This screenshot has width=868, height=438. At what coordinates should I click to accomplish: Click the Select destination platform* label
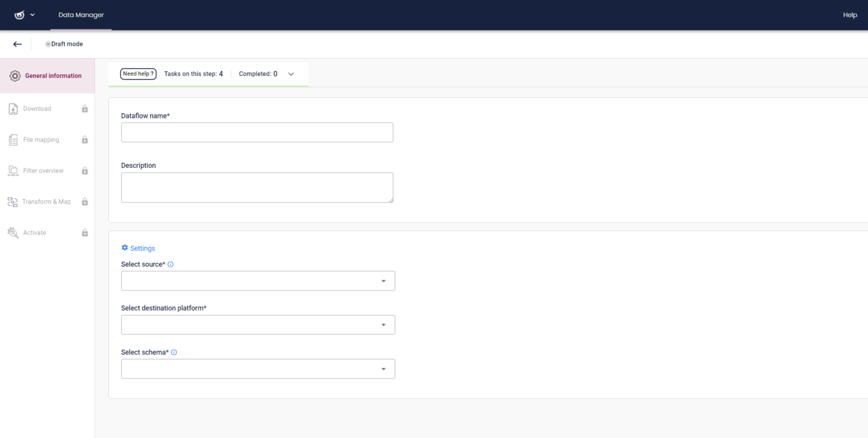163,308
